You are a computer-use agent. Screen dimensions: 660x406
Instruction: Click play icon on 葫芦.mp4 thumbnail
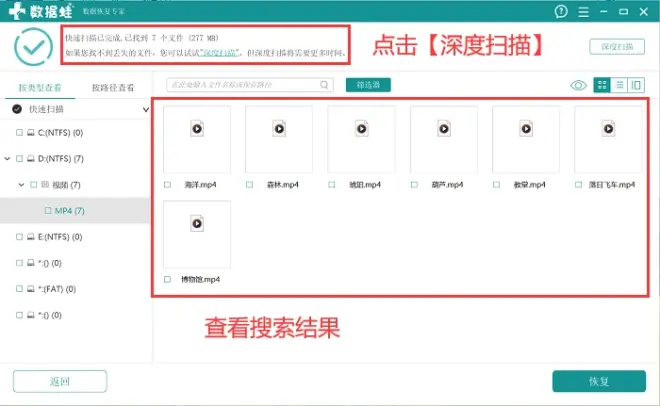pyautogui.click(x=444, y=129)
